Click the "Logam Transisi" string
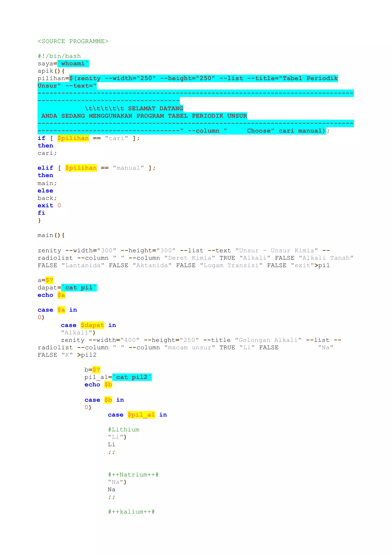This screenshot has height=555, width=392. (x=231, y=265)
